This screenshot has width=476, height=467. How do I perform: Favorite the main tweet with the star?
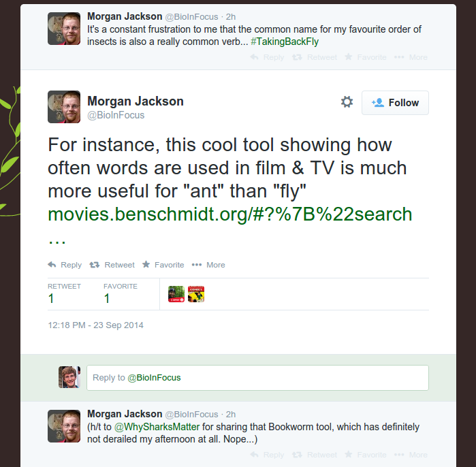click(163, 265)
